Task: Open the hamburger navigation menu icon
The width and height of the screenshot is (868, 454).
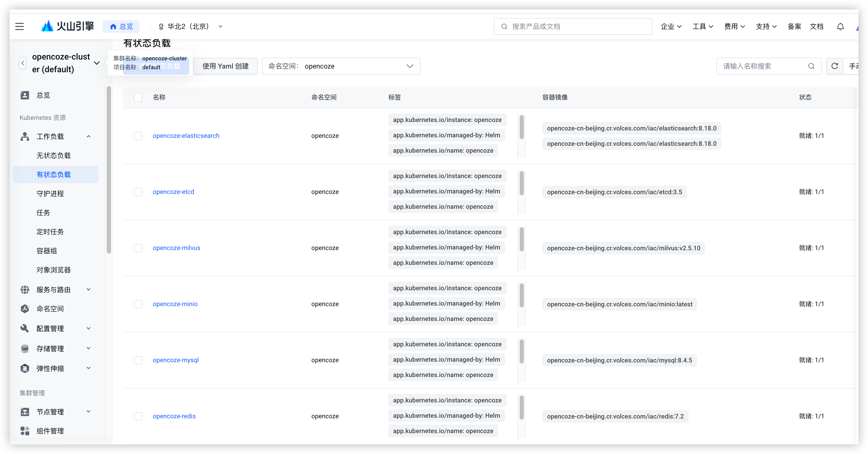Action: [20, 26]
